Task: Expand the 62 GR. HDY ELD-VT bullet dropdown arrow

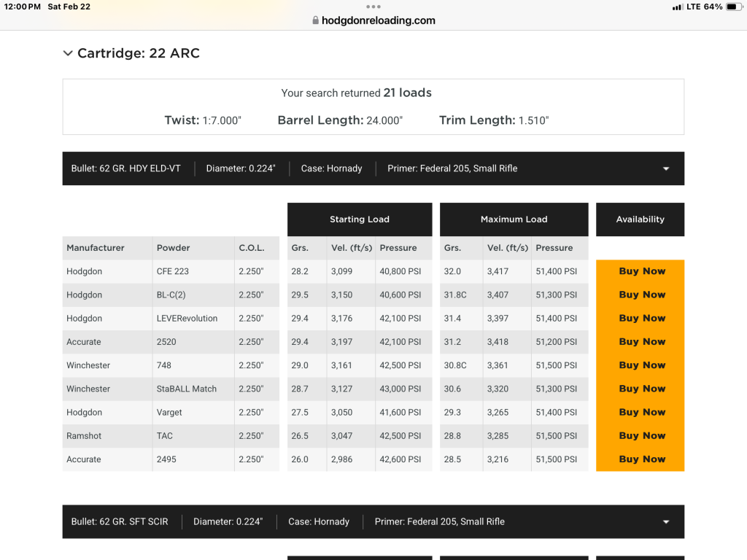Action: [x=665, y=168]
